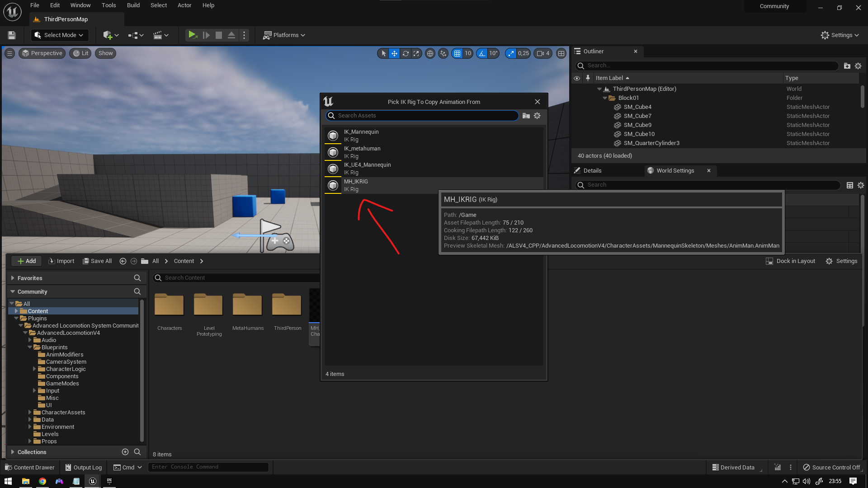Open Chrome from the Windows taskbar
Viewport: 868px width, 488px height.
tap(42, 481)
